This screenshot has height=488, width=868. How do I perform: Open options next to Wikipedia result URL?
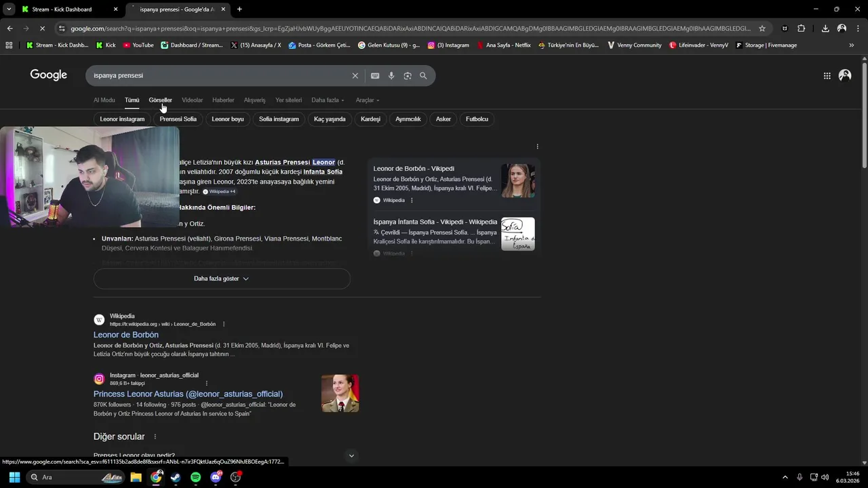click(224, 324)
